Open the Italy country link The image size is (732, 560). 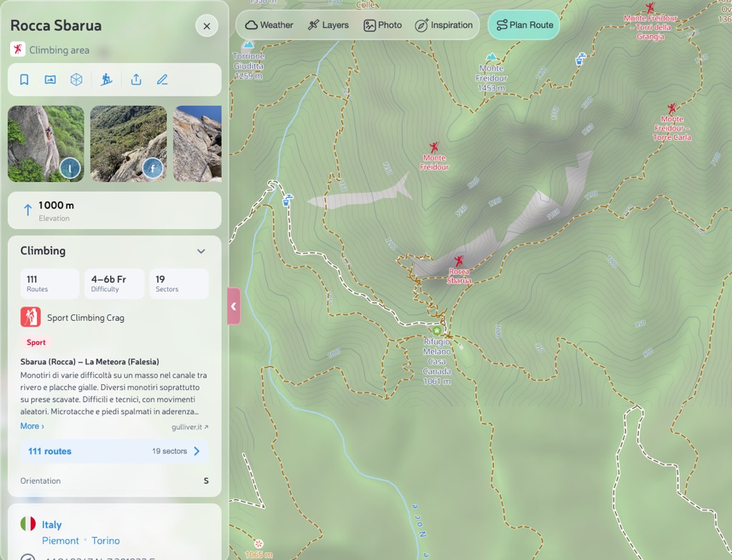51,524
